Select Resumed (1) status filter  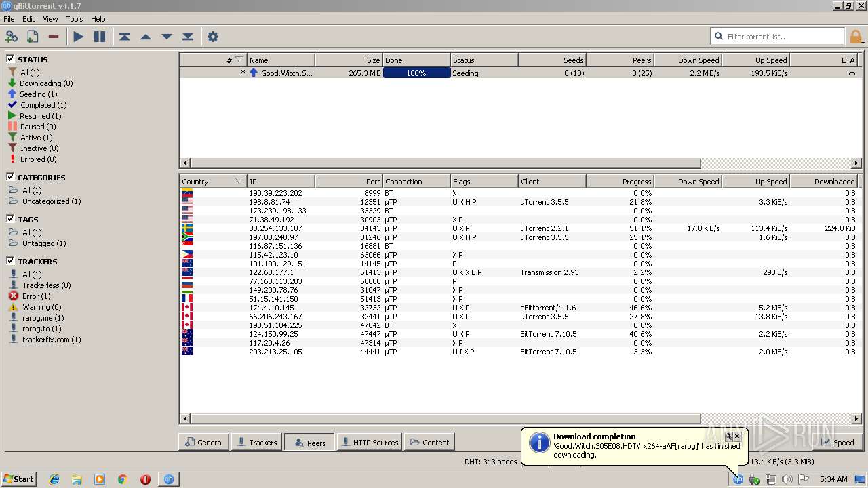[34, 116]
